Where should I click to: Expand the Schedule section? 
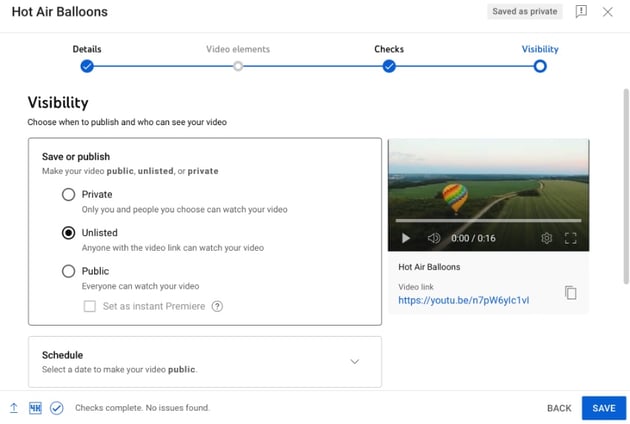pos(354,361)
